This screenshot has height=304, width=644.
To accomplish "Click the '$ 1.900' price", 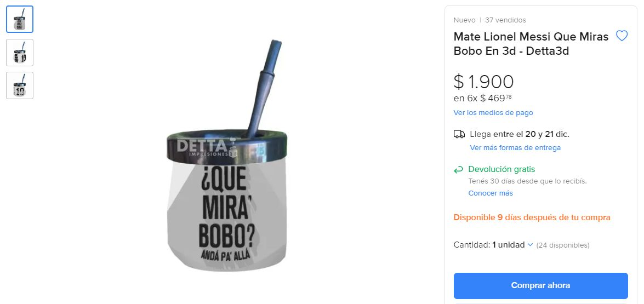I will [x=483, y=82].
